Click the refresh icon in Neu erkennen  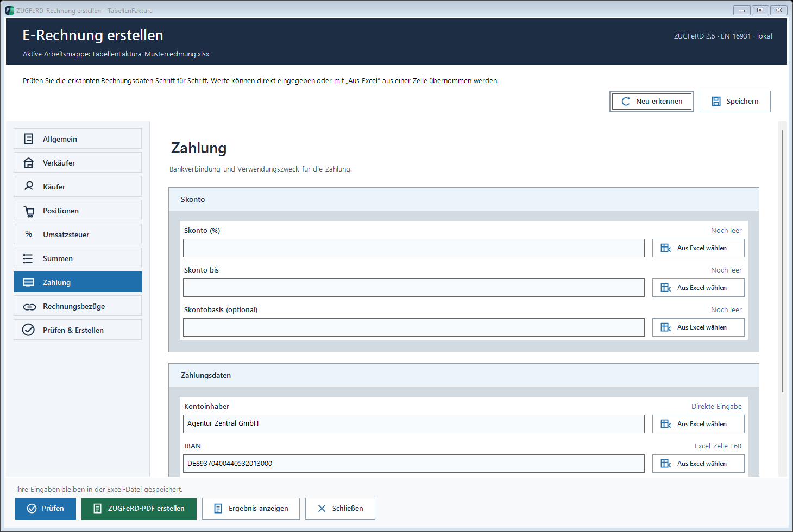tap(626, 102)
